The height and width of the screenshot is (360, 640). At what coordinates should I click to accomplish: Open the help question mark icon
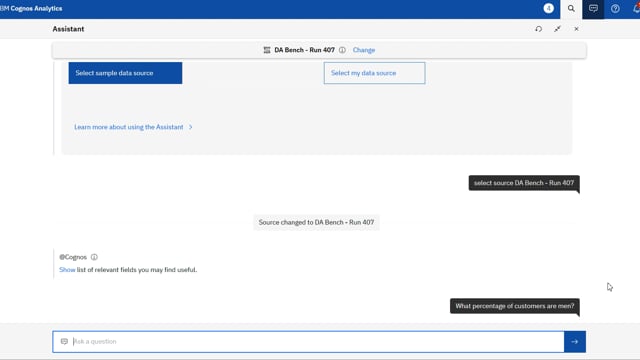(x=615, y=9)
